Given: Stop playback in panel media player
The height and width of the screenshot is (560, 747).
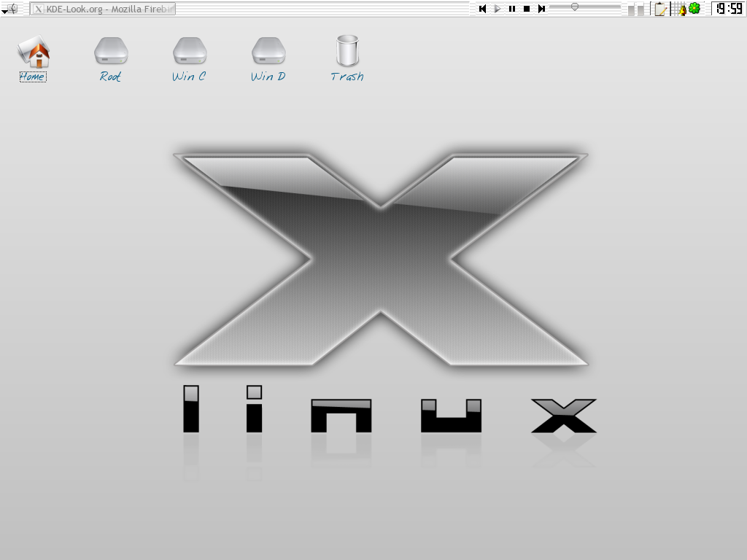Looking at the screenshot, I should 527,9.
